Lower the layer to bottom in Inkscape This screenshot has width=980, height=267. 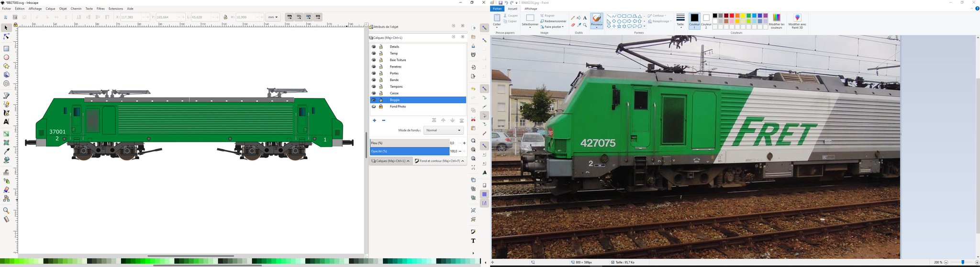click(x=462, y=120)
